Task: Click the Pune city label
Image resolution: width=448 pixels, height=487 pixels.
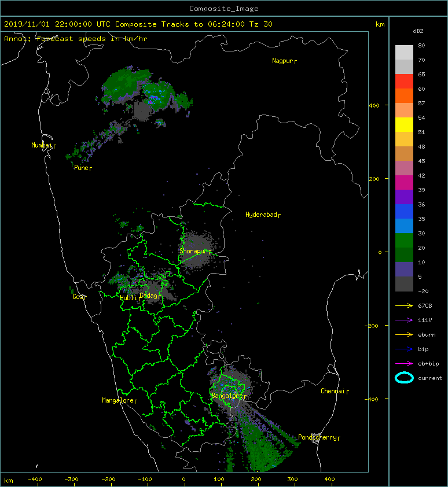Action: 83,168
